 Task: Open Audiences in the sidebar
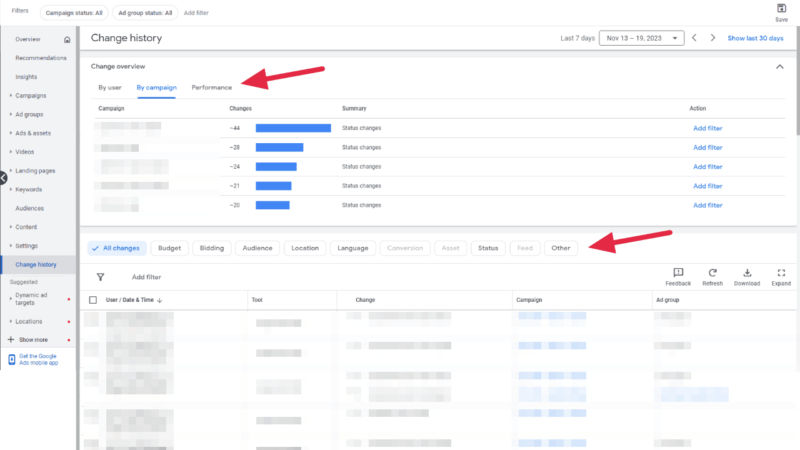click(x=30, y=208)
